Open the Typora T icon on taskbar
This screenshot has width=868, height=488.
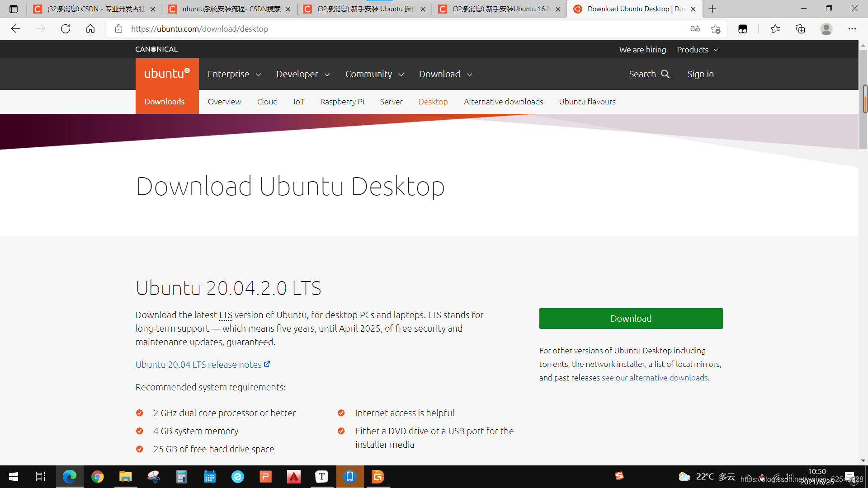(321, 477)
